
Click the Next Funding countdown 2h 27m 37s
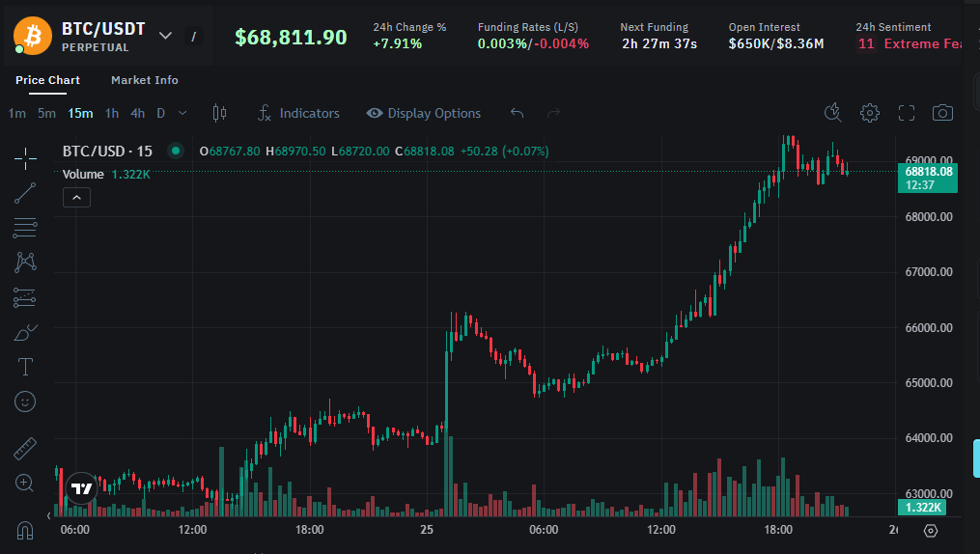(659, 43)
